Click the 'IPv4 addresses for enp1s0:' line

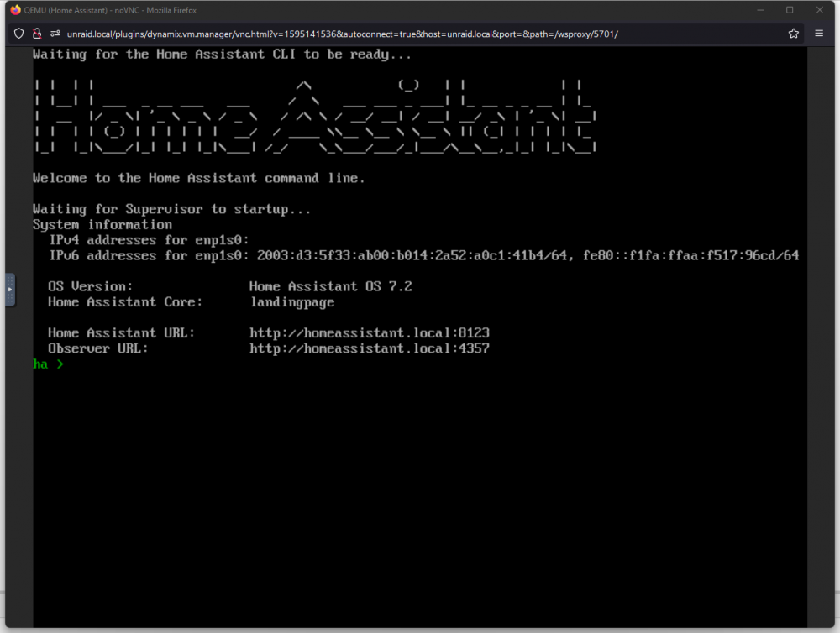pos(149,240)
